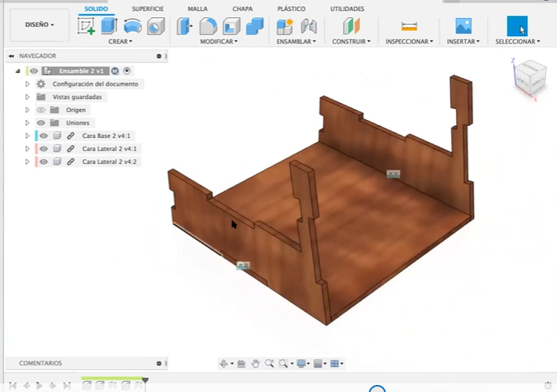Open the SELECCIONAR dropdown menu
The width and height of the screenshot is (557, 392).
pos(518,42)
